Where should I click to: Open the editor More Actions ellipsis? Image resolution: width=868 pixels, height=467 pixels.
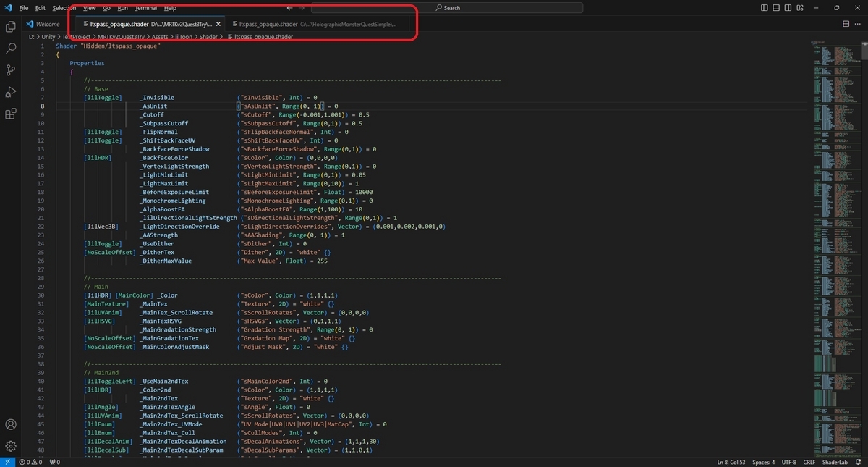click(x=859, y=24)
